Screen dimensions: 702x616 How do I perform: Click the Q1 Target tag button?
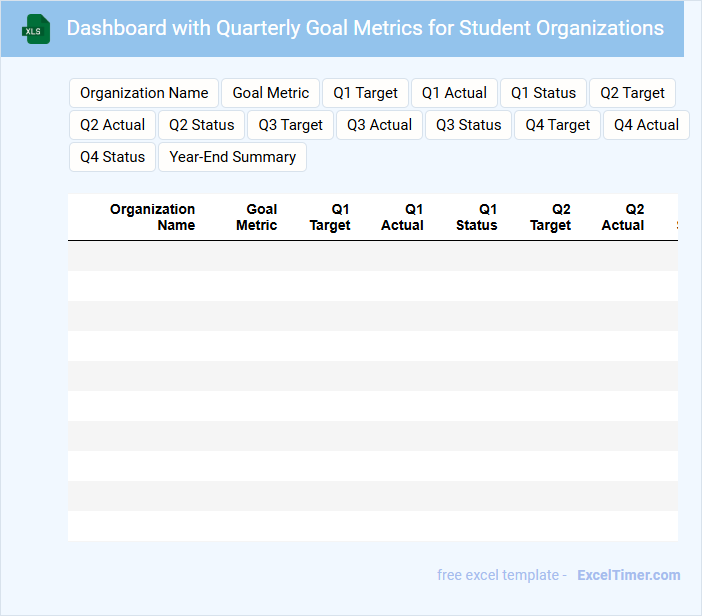click(x=365, y=93)
